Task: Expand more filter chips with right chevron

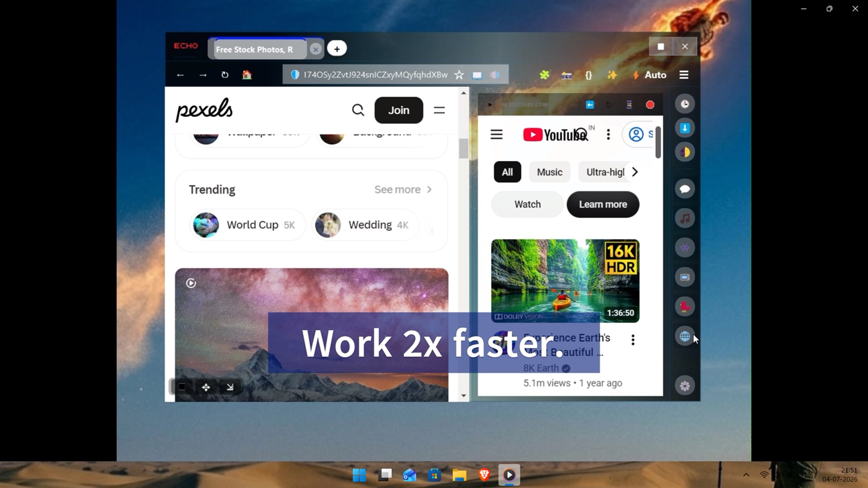Action: pos(635,172)
